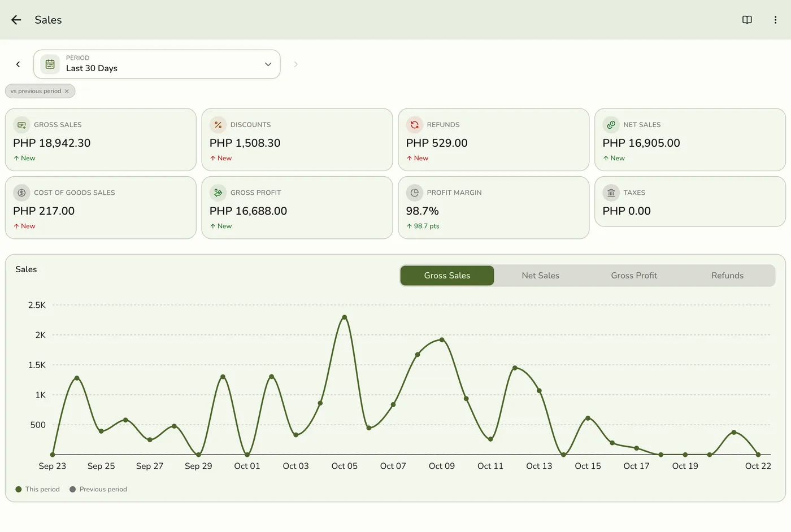
Task: Go back using the arrow beside Sales
Action: (16, 20)
